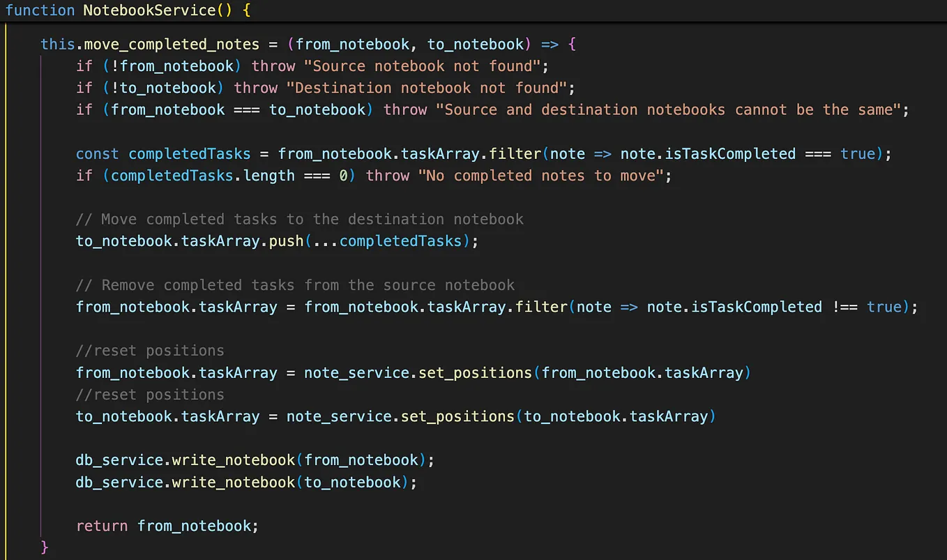Click the "No completed notes to move" string

point(541,176)
